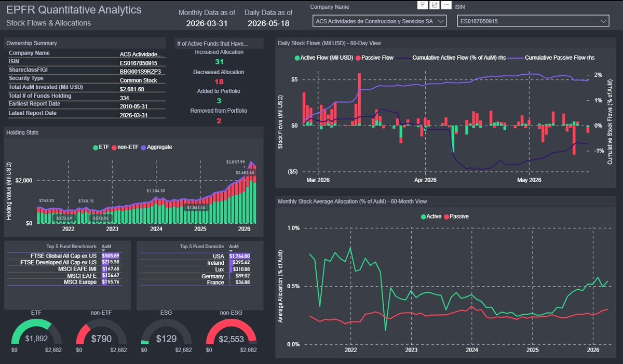Toggle Active legend in Average Allocation chart
This screenshot has width=623, height=364.
[431, 216]
